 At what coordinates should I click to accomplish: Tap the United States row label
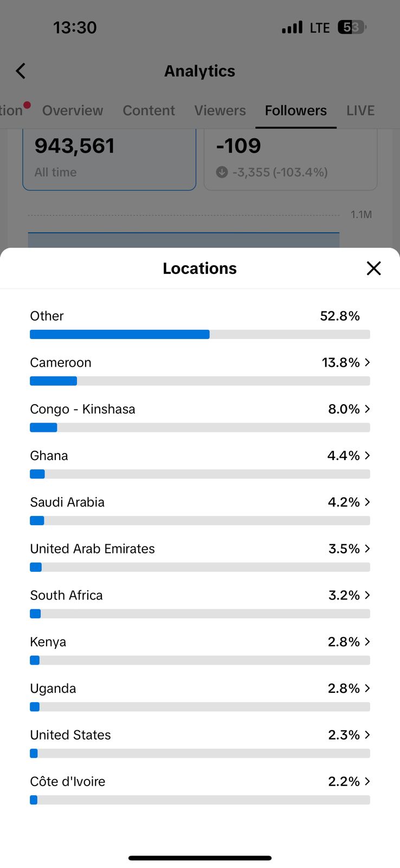click(70, 735)
